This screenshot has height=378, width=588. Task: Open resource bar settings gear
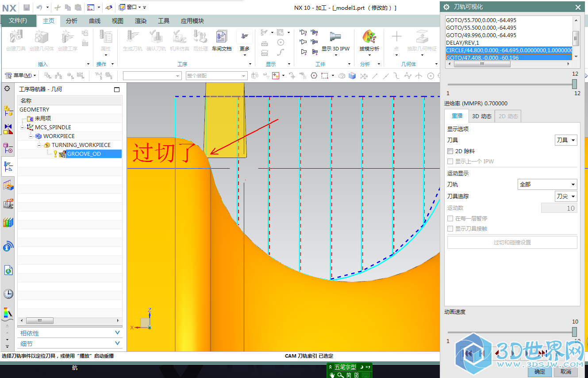click(x=7, y=89)
